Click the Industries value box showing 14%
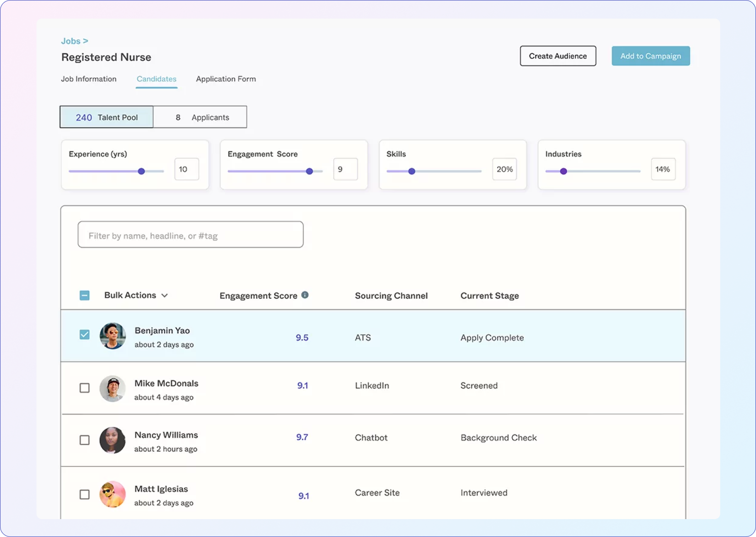 point(663,169)
